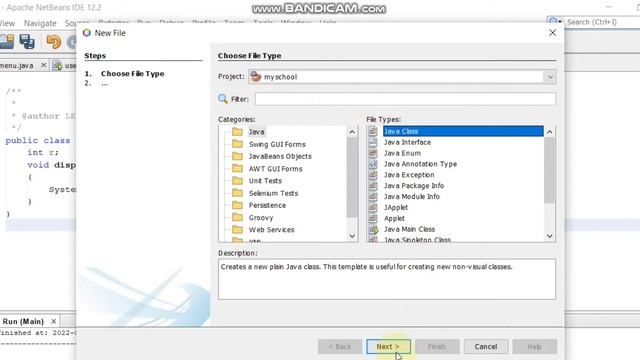
Task: Click the Java Enum file icon
Action: click(x=373, y=153)
